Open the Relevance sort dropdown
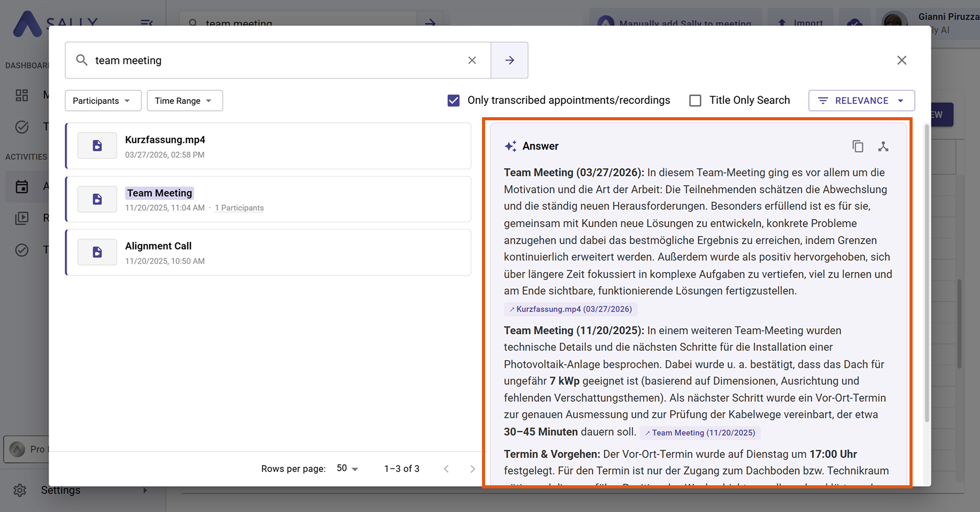Screen dimensions: 980x512 pos(861,100)
